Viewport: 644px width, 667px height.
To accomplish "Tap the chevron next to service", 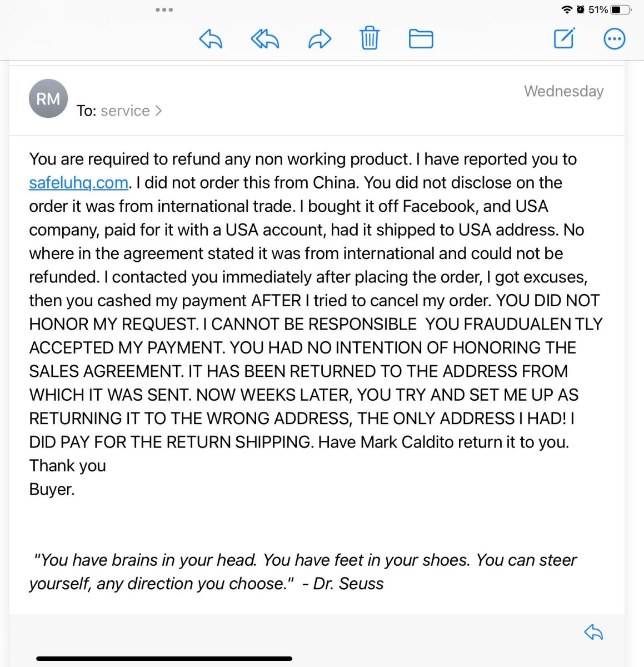I will point(159,111).
